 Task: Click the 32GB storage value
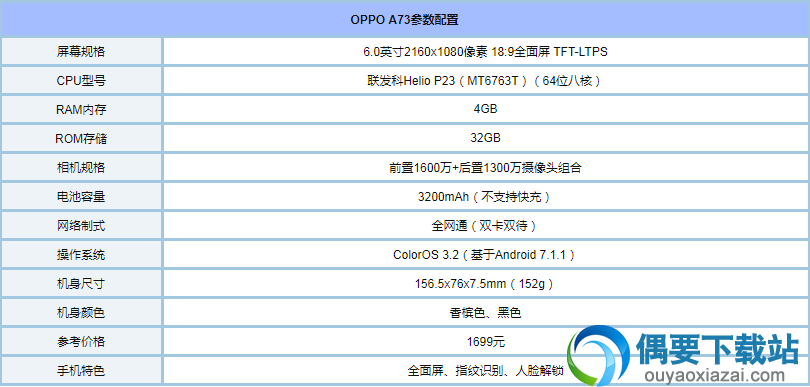[485, 138]
